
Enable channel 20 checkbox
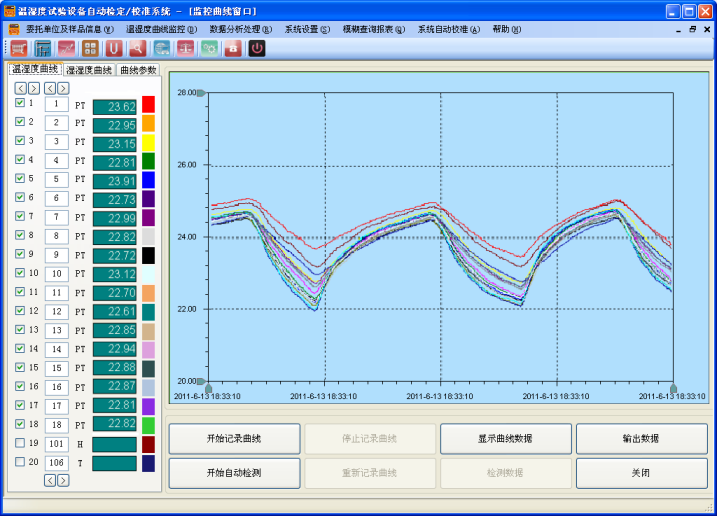click(x=20, y=461)
